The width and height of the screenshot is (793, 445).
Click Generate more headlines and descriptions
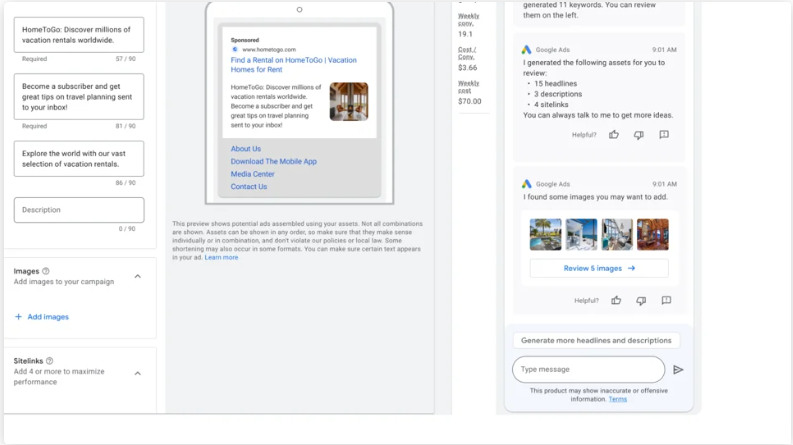coord(596,340)
